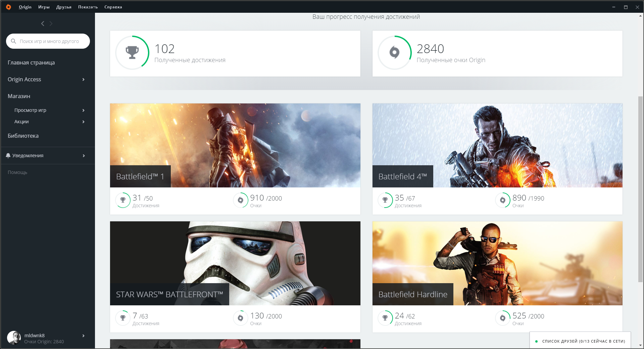Click the 525 /2000 points value

pos(528,316)
